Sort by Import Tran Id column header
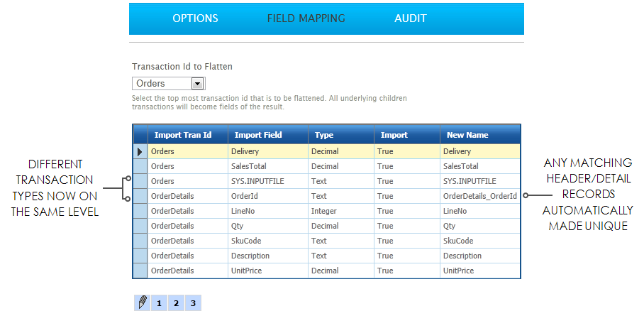 pyautogui.click(x=187, y=135)
